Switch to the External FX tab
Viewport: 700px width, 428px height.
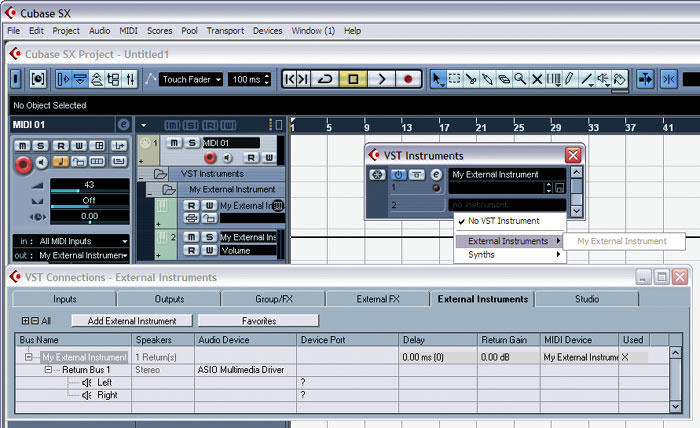(x=378, y=299)
